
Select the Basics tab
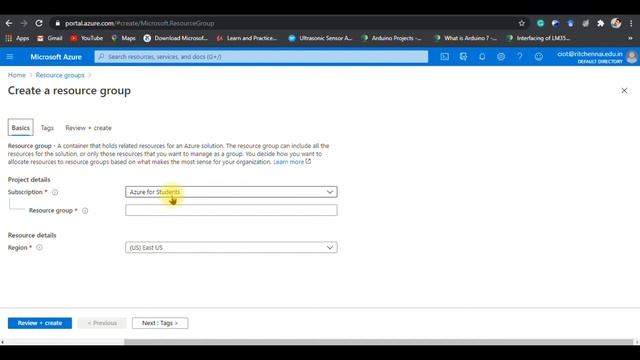coord(20,128)
